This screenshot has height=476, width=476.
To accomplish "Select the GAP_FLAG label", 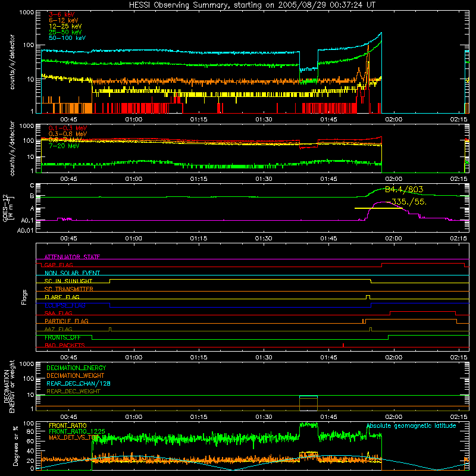I will point(58,265).
